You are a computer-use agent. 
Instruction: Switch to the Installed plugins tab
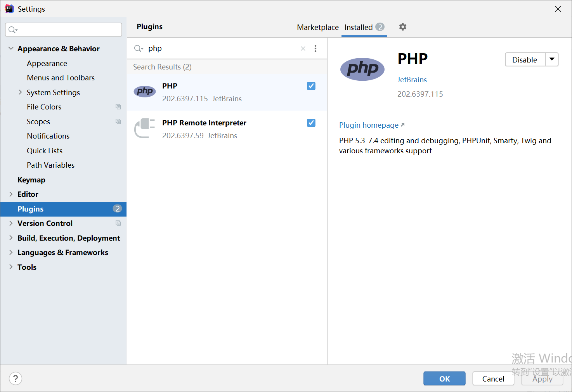pyautogui.click(x=358, y=27)
